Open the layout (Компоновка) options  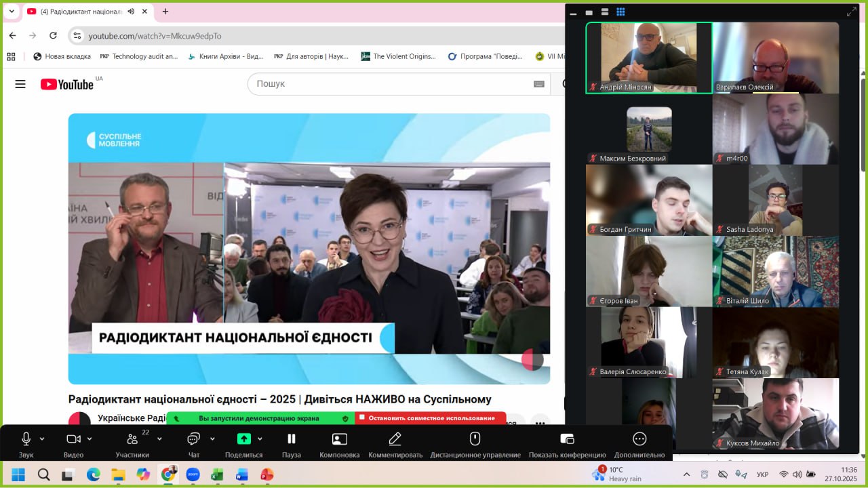pyautogui.click(x=339, y=439)
